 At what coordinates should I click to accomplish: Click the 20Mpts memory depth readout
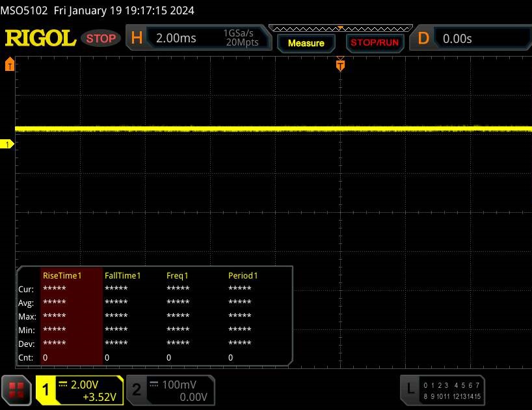[x=242, y=42]
